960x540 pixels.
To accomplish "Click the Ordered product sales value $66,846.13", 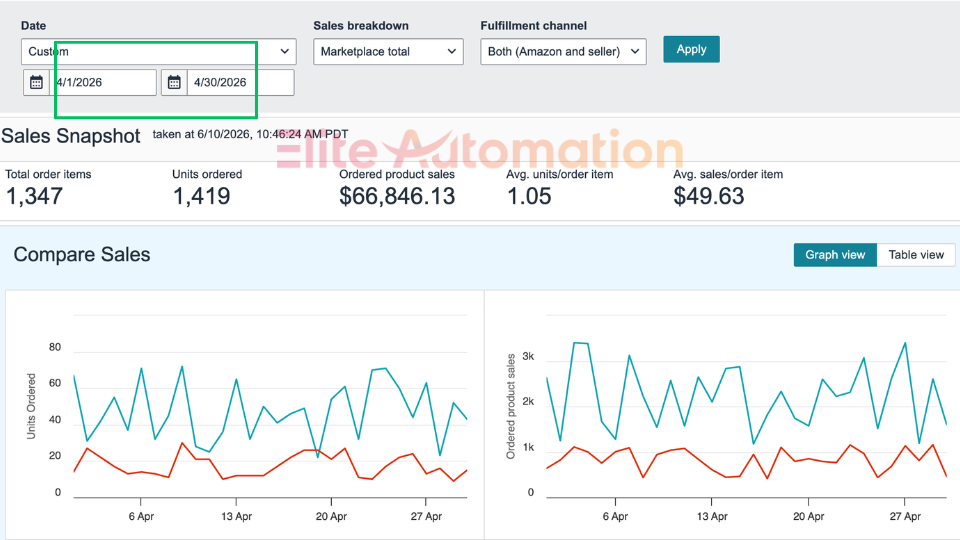I will point(397,197).
